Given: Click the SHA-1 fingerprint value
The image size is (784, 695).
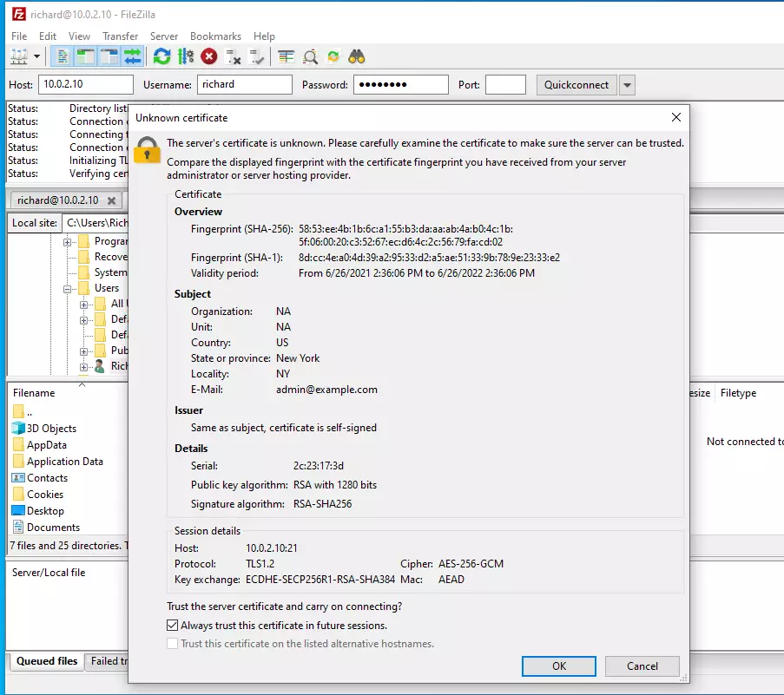Looking at the screenshot, I should [429, 258].
